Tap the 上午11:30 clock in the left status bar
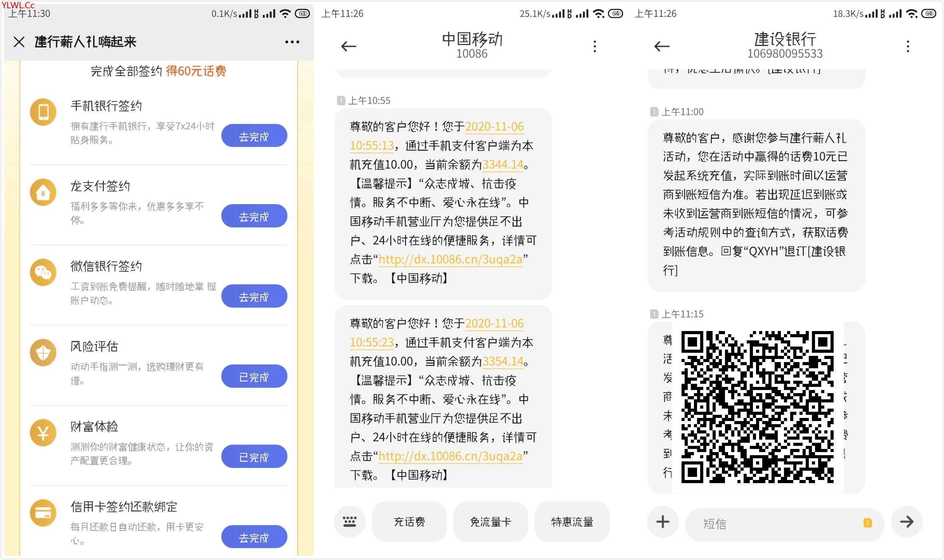 click(29, 14)
